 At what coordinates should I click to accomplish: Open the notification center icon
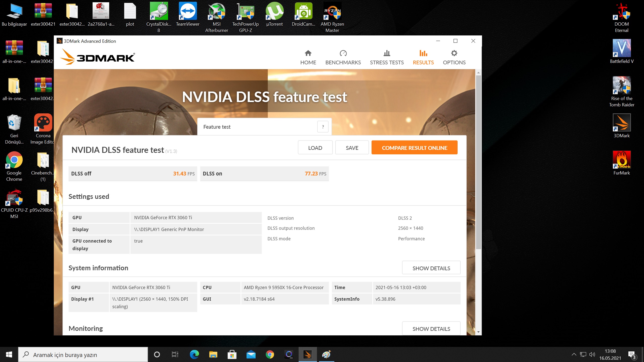[632, 355]
